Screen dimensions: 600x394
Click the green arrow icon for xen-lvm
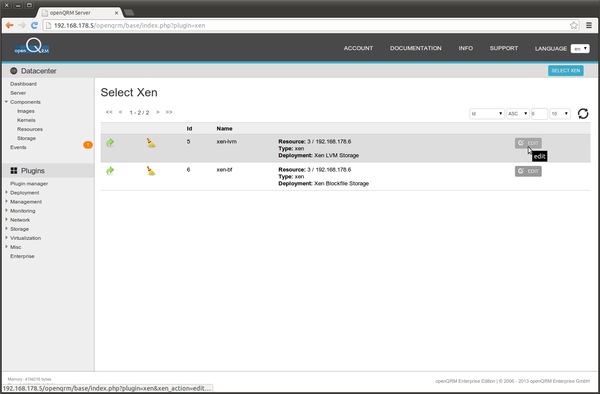click(110, 143)
